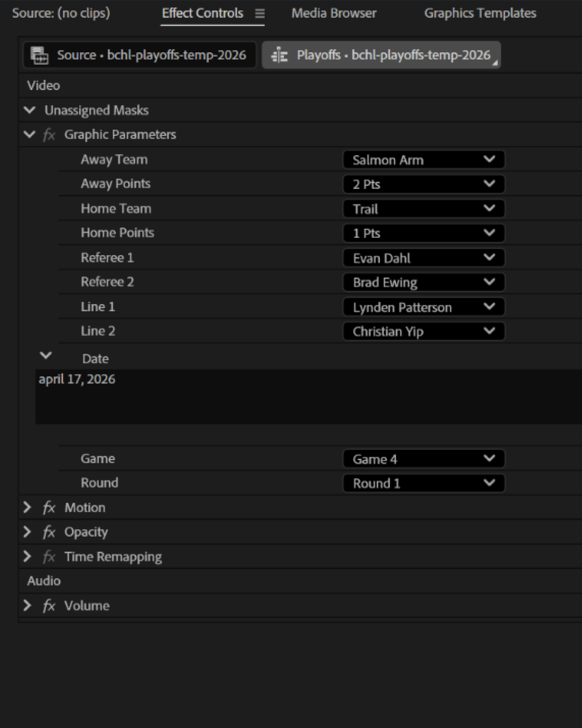Click the fx badge next to Graphic Parameters
This screenshot has width=582, height=728.
pyautogui.click(x=49, y=135)
